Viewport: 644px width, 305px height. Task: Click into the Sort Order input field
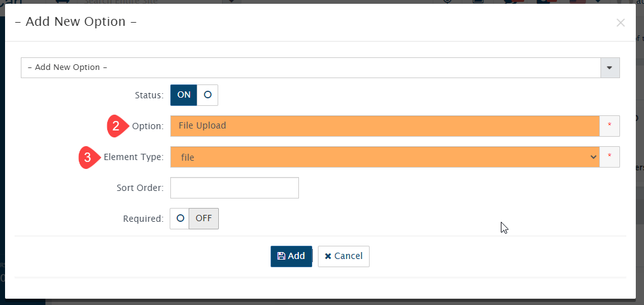pyautogui.click(x=235, y=188)
